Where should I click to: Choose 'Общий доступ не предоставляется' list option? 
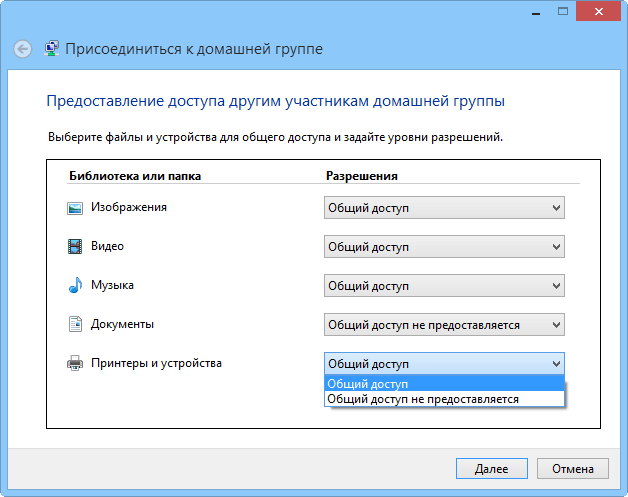tap(444, 399)
